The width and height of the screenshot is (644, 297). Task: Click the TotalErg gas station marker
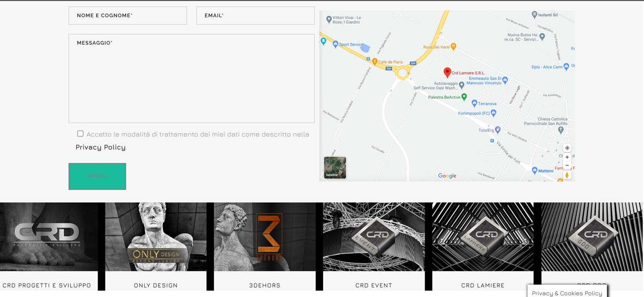(498, 130)
